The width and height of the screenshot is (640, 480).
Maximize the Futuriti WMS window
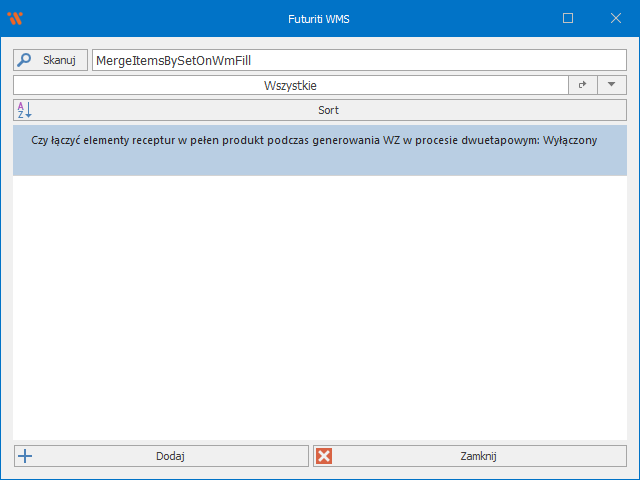click(x=568, y=18)
